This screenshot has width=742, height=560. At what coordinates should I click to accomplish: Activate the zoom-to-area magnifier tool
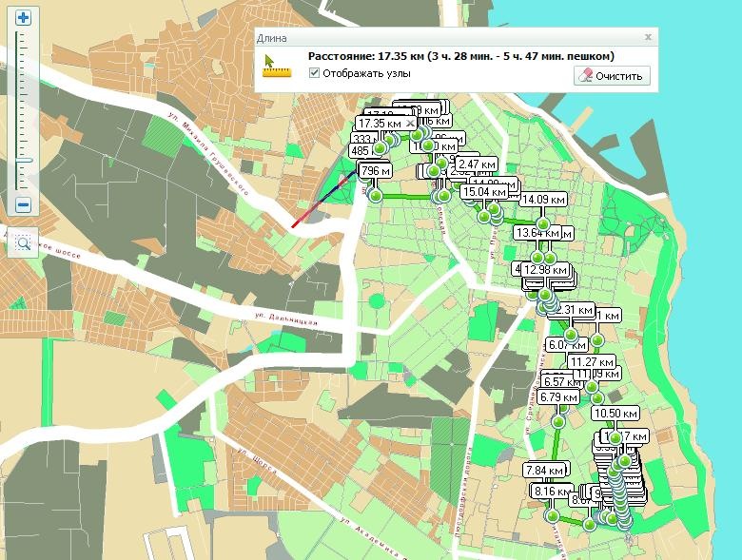tap(24, 243)
